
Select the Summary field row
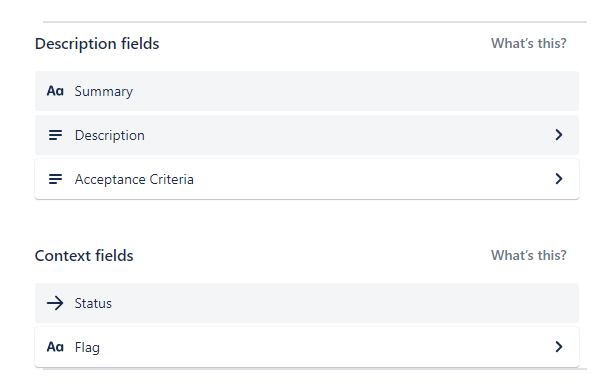point(307,91)
